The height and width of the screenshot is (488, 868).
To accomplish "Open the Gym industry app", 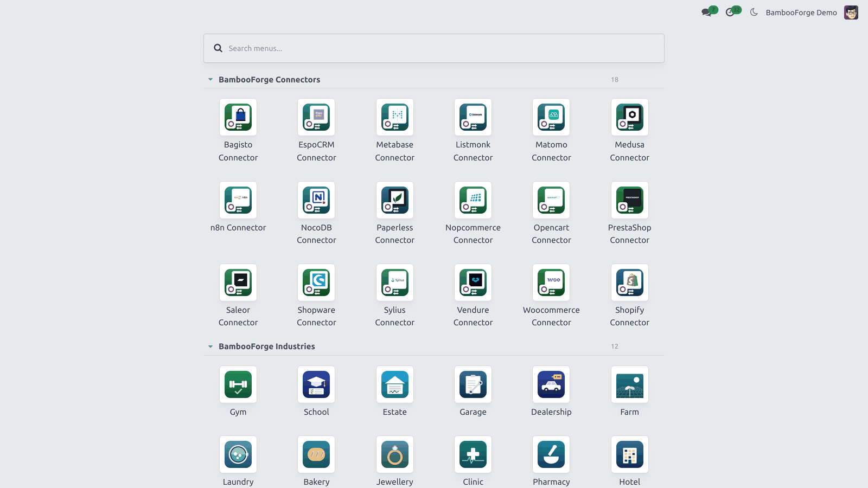I will pyautogui.click(x=238, y=384).
